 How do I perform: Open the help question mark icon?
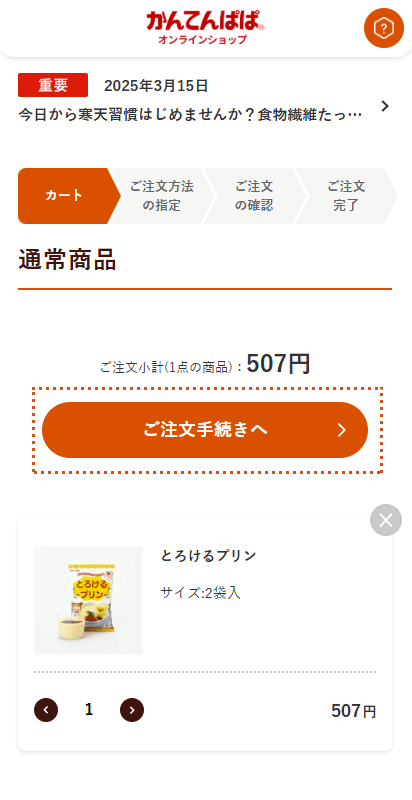(x=383, y=29)
